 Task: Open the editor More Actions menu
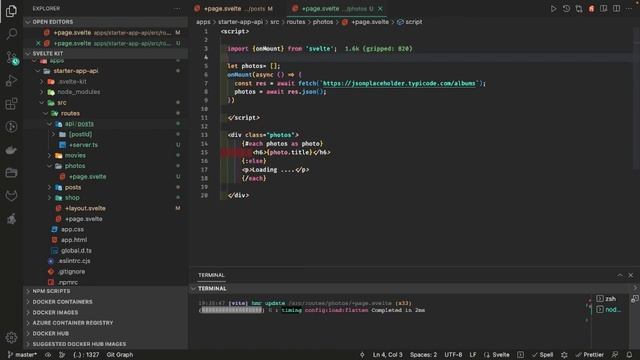(x=629, y=9)
